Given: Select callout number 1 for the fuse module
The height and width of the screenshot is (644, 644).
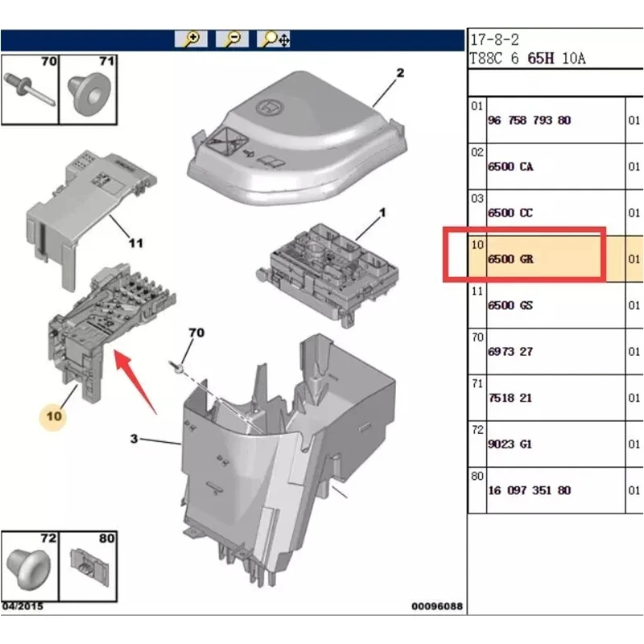Looking at the screenshot, I should (382, 213).
